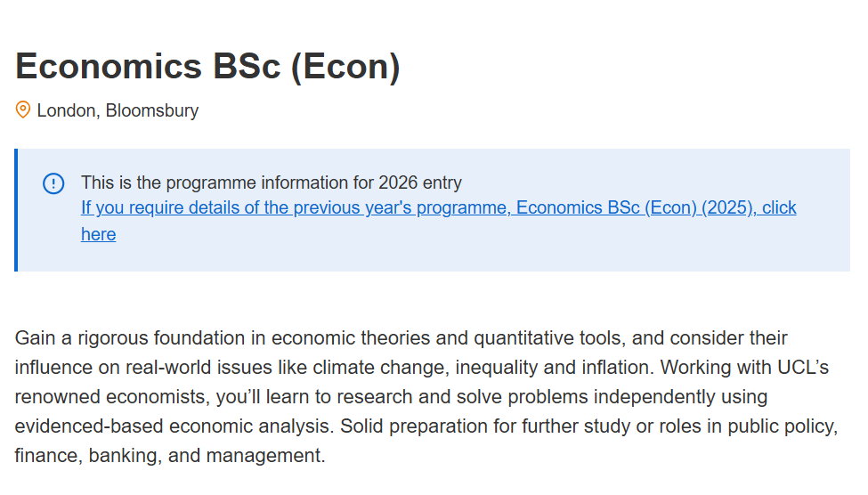
Task: Click the orange location pin icon
Action: (x=23, y=110)
